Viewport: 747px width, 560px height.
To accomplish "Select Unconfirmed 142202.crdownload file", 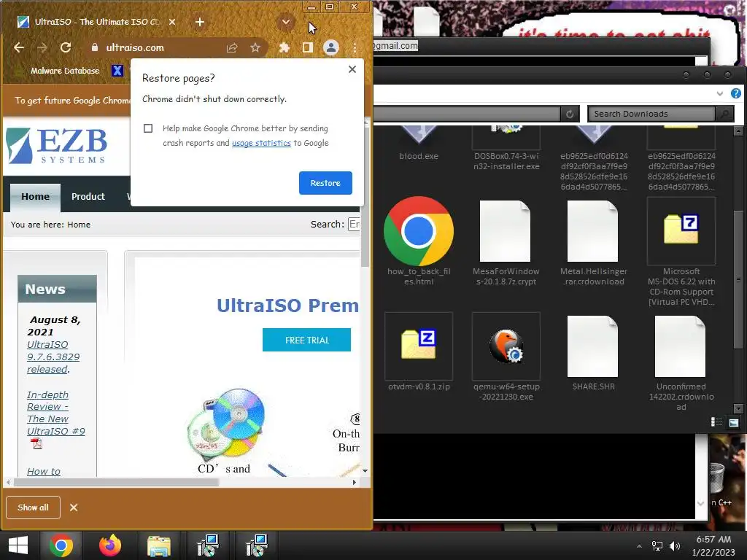I will tap(681, 363).
